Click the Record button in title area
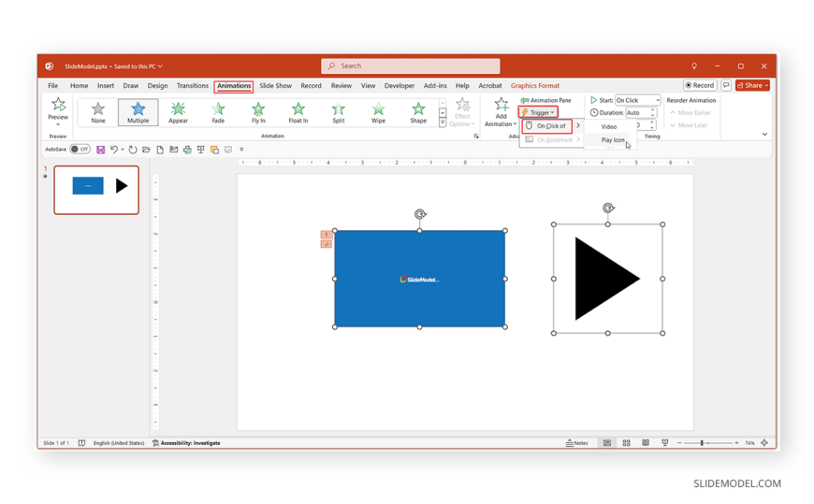This screenshot has width=814, height=504. (x=699, y=85)
